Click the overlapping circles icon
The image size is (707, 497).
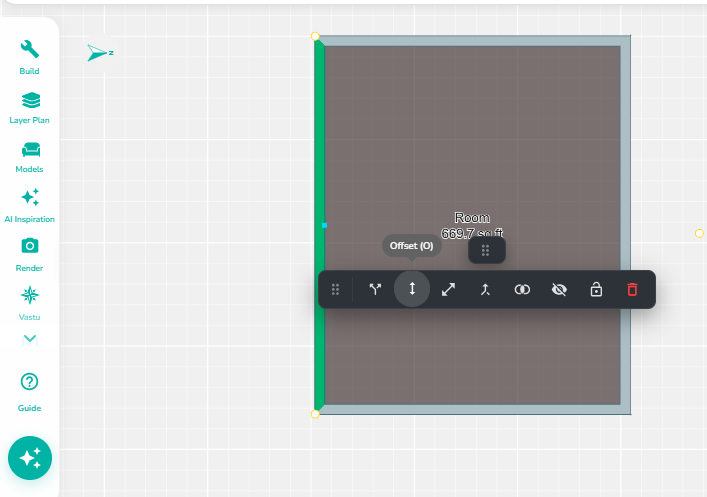(x=522, y=289)
